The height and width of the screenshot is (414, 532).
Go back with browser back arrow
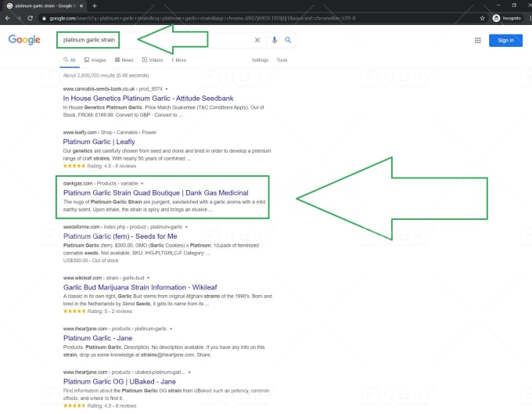click(x=8, y=18)
